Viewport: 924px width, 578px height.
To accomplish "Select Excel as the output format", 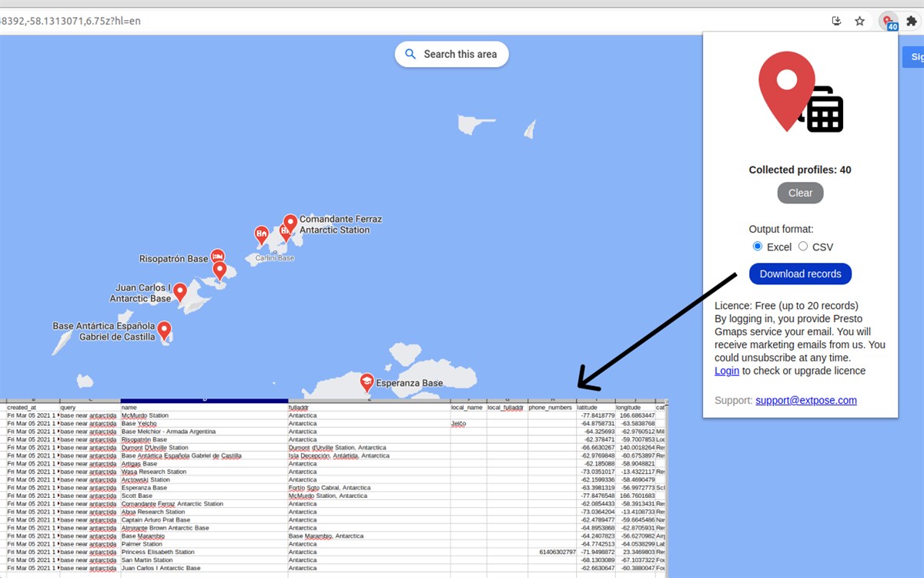I will [755, 247].
